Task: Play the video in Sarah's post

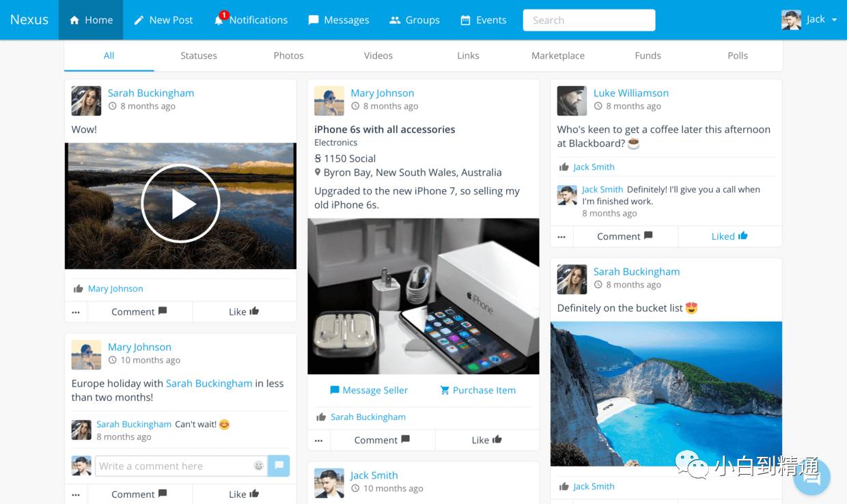Action: click(180, 204)
